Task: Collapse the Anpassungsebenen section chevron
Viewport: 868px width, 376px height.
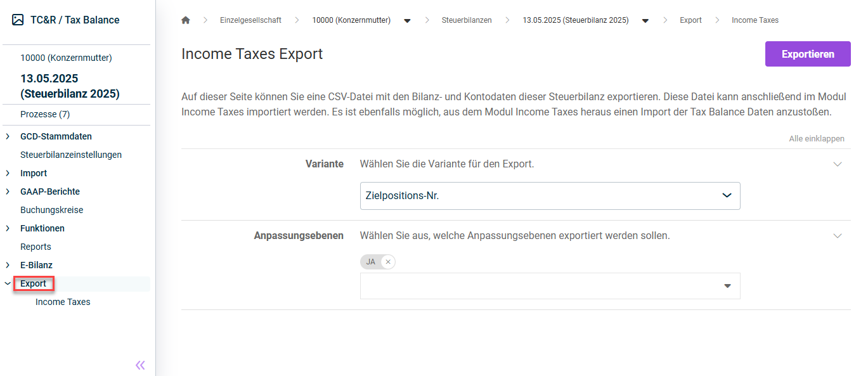Action: [x=838, y=236]
